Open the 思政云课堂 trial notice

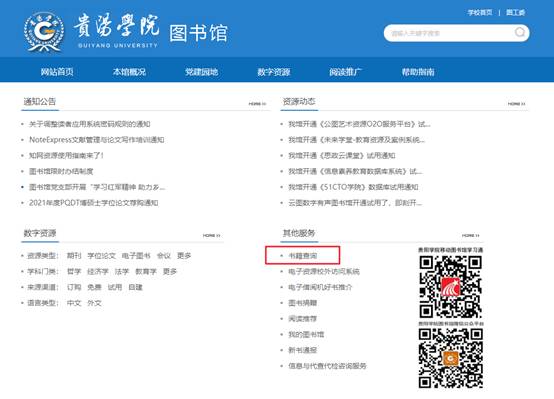click(342, 156)
